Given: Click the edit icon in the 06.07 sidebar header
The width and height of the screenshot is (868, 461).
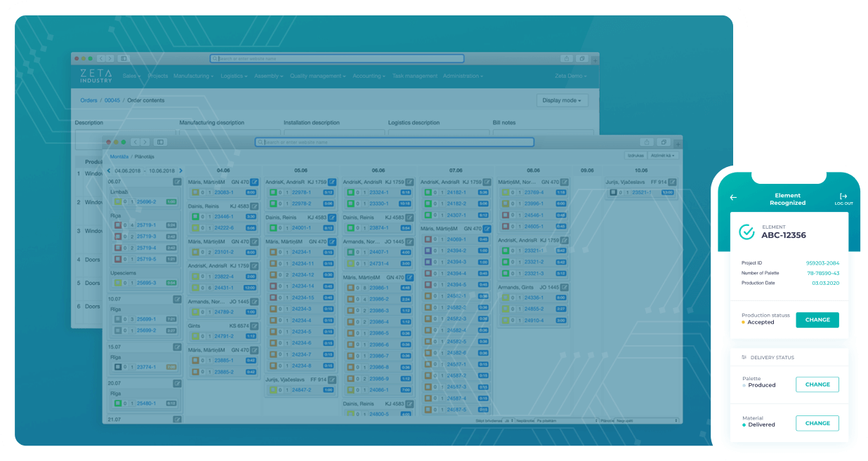Looking at the screenshot, I should point(177,182).
